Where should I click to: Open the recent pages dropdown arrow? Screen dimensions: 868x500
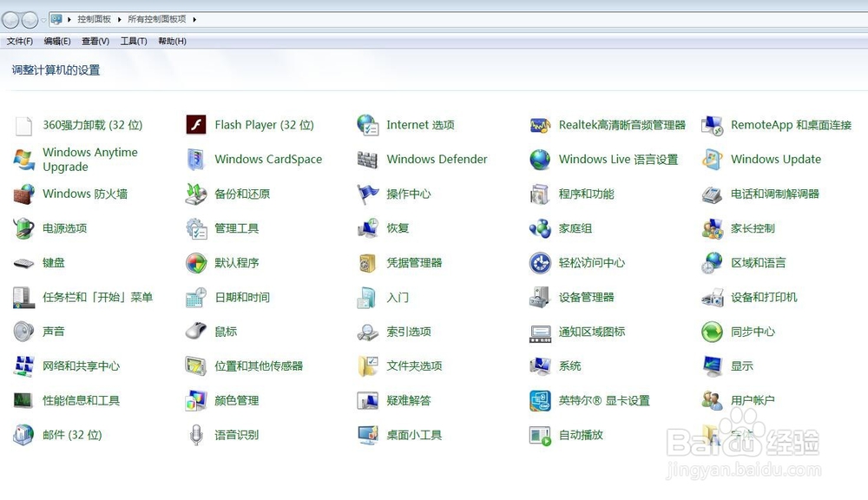click(43, 21)
